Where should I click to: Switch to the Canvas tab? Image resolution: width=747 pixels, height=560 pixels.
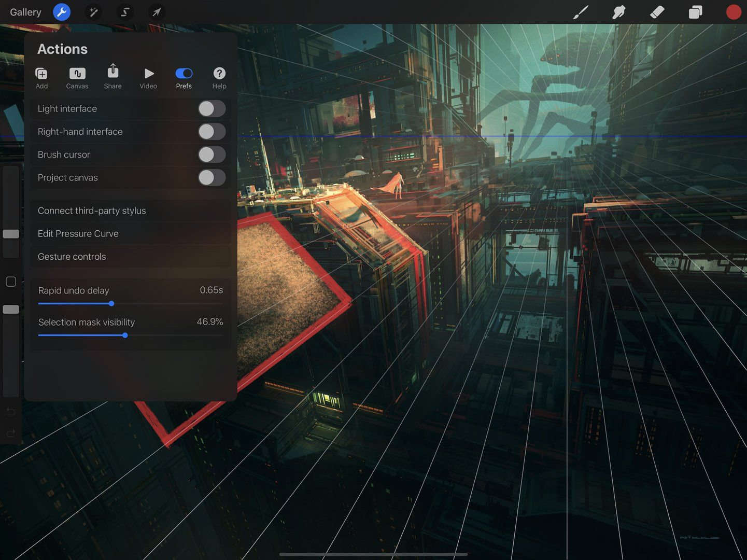tap(77, 77)
